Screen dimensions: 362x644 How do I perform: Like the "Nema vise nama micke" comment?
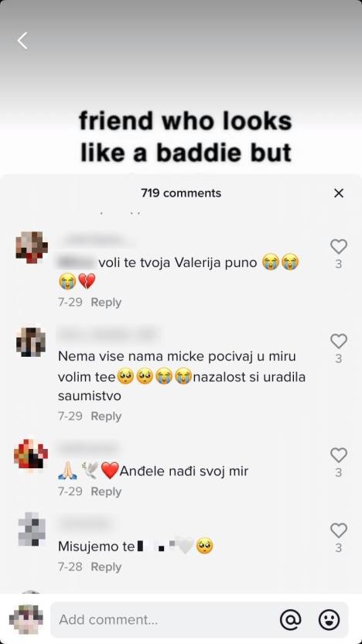pyautogui.click(x=339, y=341)
